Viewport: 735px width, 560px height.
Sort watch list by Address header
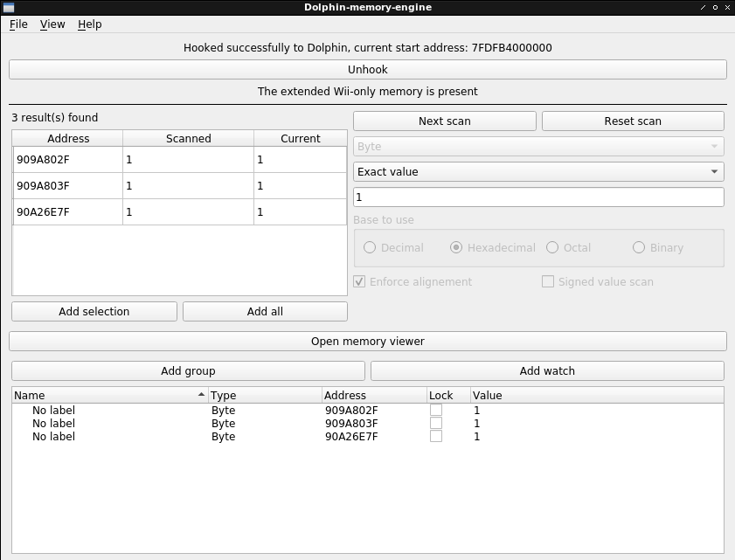pos(375,396)
